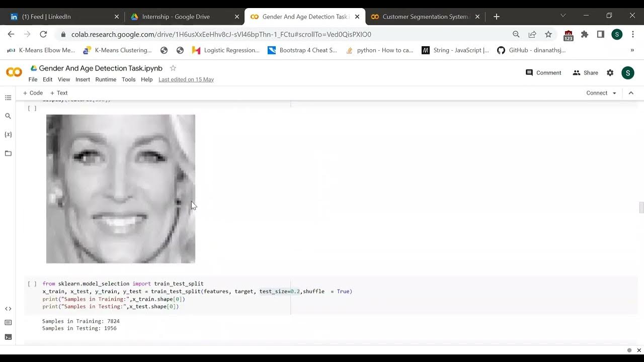Open the Extensions puzzle icon
The width and height of the screenshot is (644, 362).
(x=585, y=34)
